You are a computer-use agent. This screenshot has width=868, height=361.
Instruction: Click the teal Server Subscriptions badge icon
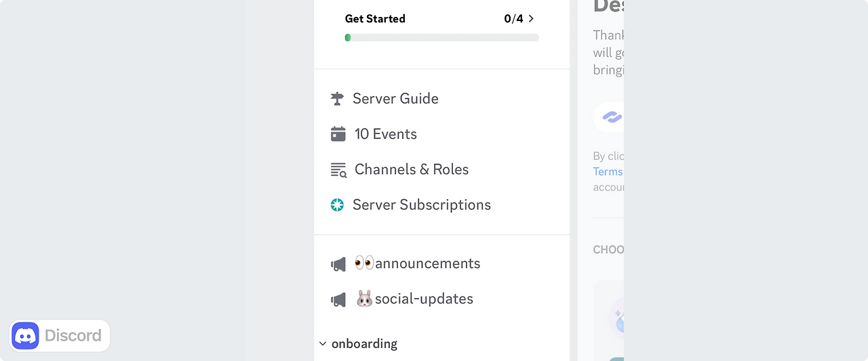[337, 205]
